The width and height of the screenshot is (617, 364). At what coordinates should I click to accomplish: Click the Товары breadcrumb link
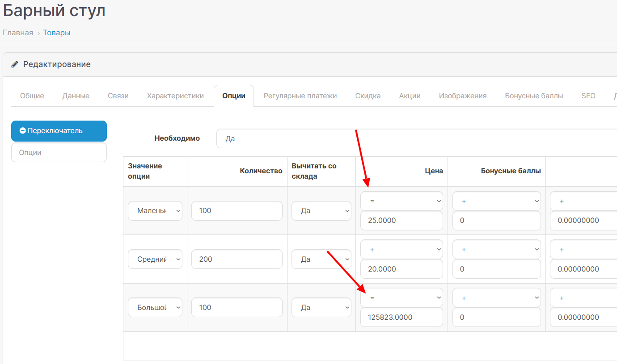click(x=57, y=33)
